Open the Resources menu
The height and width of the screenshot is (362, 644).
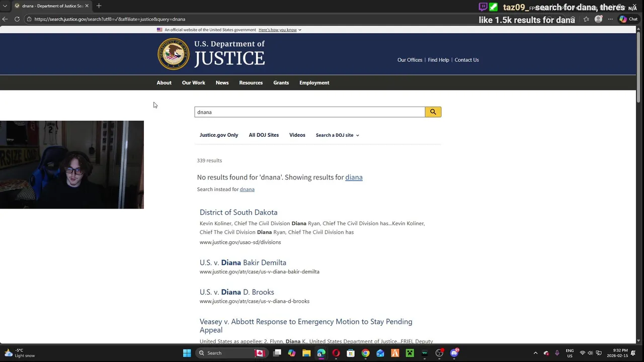[251, 83]
